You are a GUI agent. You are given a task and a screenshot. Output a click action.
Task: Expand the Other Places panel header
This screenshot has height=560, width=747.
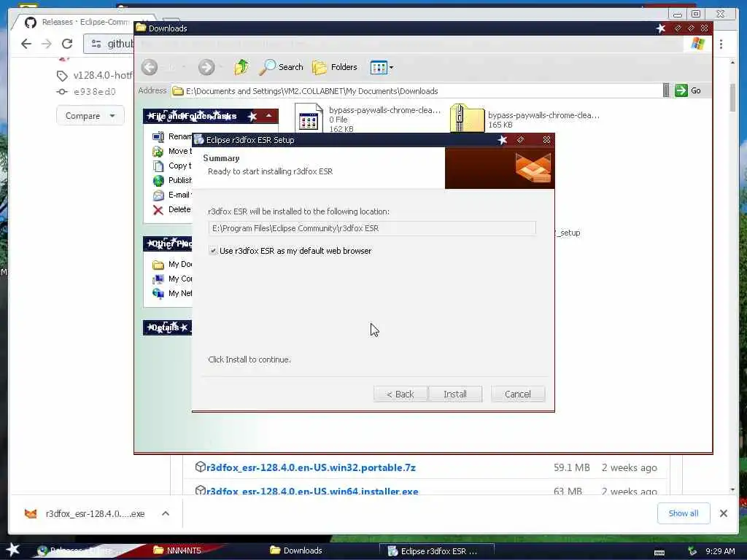(168, 244)
